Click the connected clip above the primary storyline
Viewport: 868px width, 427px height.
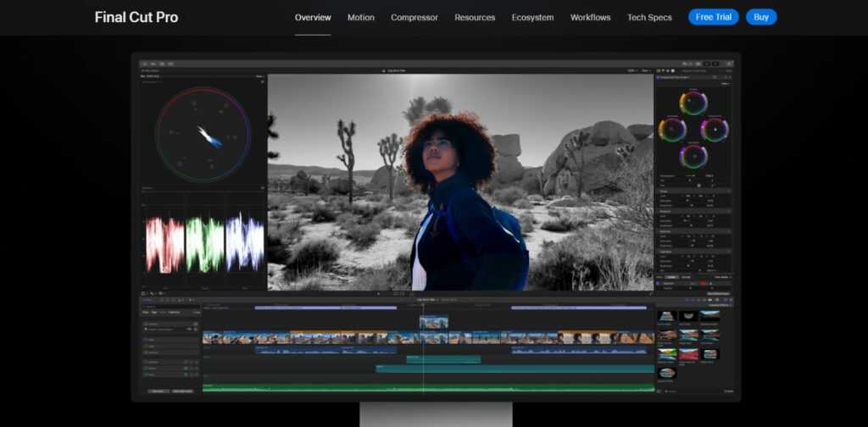coord(434,322)
